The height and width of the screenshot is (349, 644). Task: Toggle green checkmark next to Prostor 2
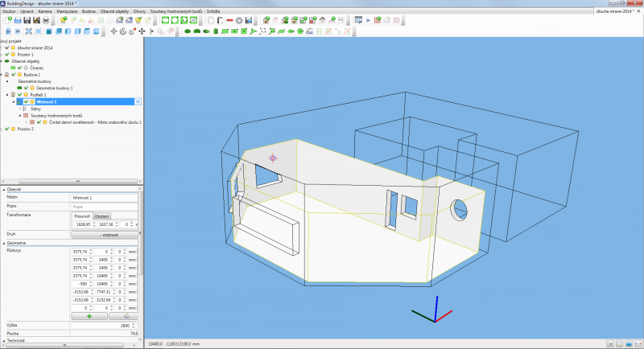click(7, 129)
